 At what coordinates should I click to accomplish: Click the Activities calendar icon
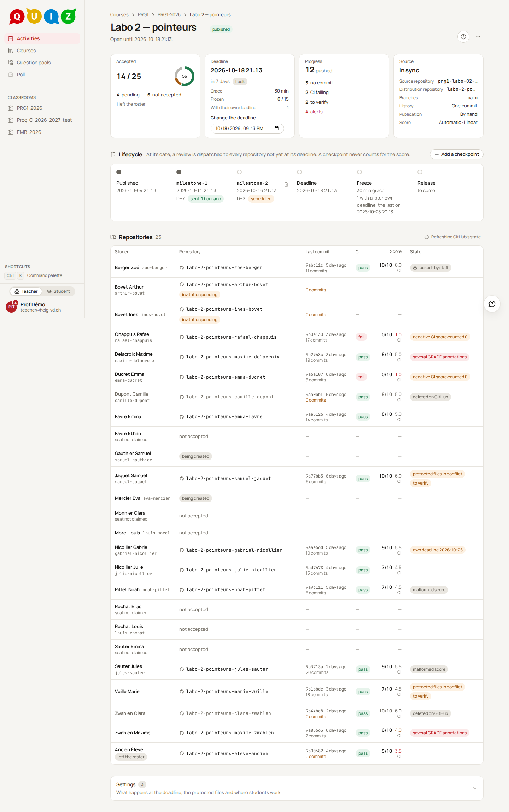point(11,38)
